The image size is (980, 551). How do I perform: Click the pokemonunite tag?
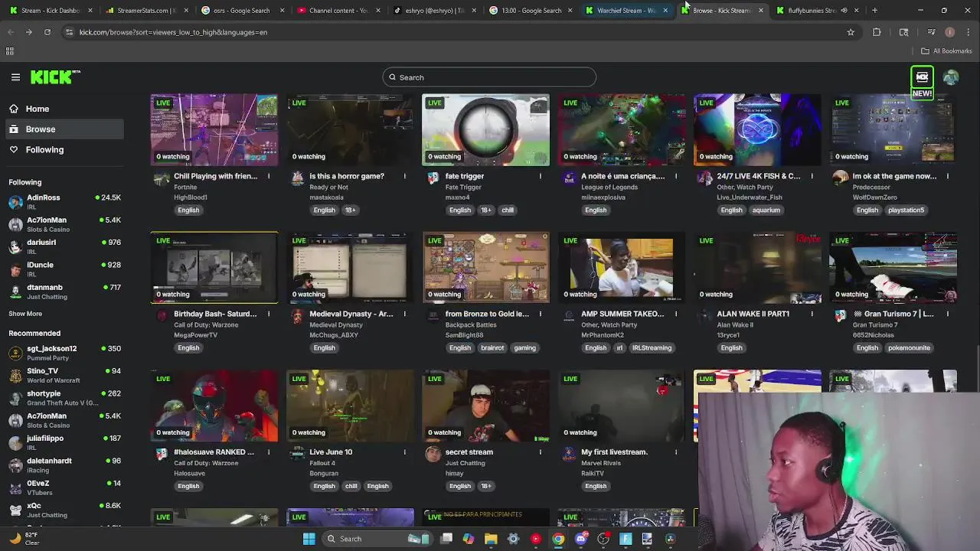click(909, 348)
